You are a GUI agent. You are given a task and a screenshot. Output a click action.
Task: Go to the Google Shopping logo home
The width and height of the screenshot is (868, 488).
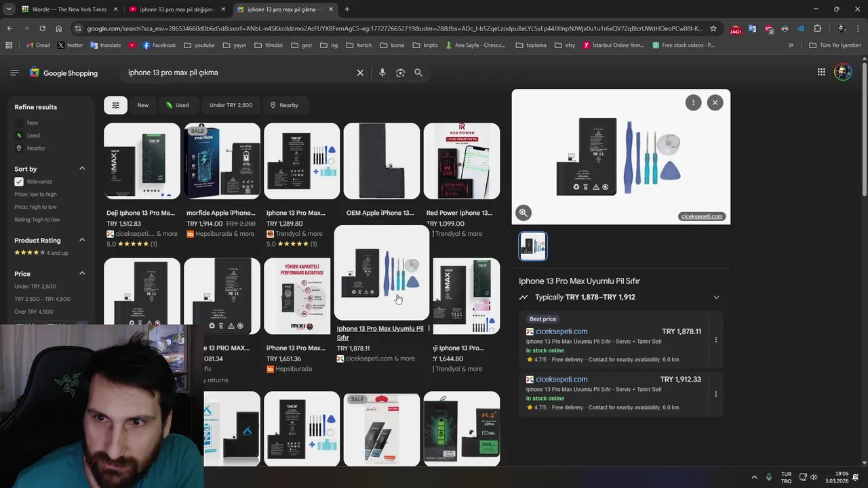click(x=63, y=73)
